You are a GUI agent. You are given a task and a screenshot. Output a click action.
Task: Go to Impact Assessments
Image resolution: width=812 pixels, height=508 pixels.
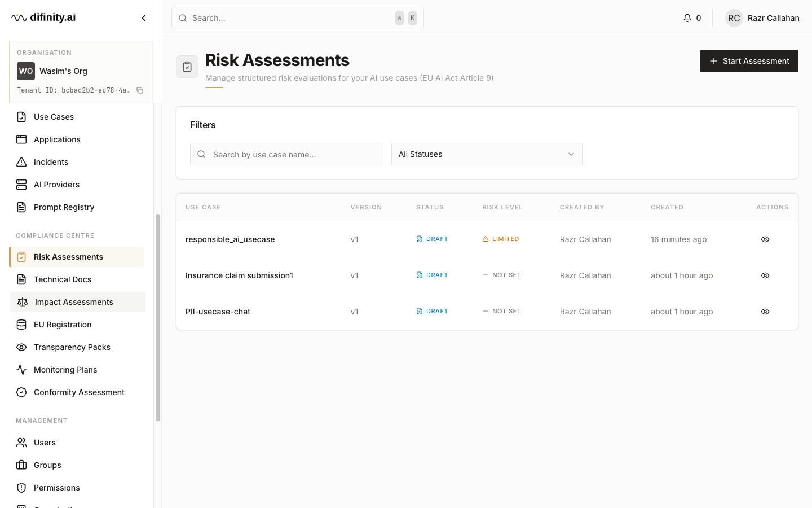click(x=78, y=302)
